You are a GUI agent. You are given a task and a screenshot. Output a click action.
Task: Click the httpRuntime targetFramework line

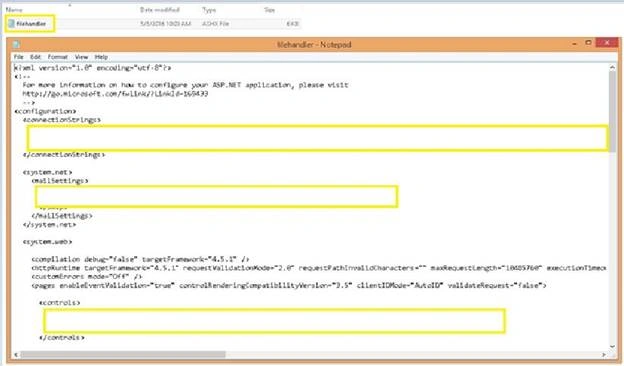point(318,268)
